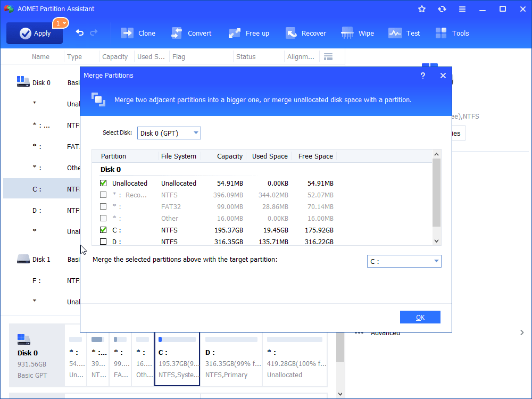Select the C: row in main partition list
Image resolution: width=532 pixels, height=399 pixels.
click(41, 189)
